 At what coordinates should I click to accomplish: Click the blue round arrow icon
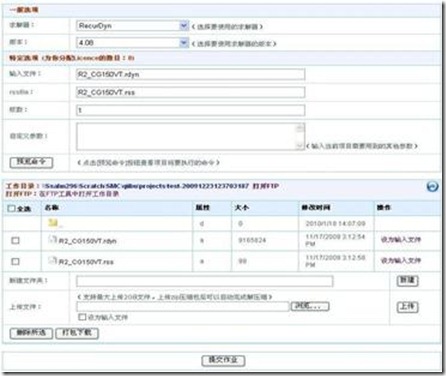[x=432, y=186]
